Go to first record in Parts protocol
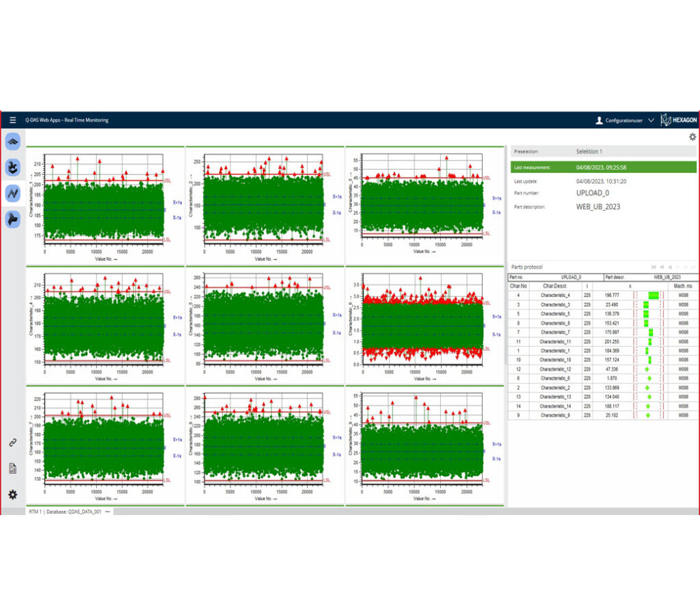Image resolution: width=700 pixels, height=606 pixels. click(x=654, y=267)
